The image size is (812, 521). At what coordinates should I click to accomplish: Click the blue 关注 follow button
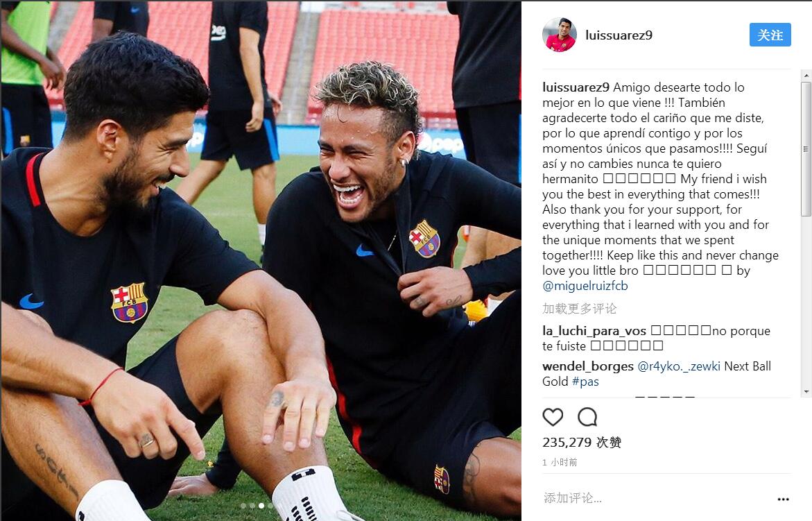[770, 35]
